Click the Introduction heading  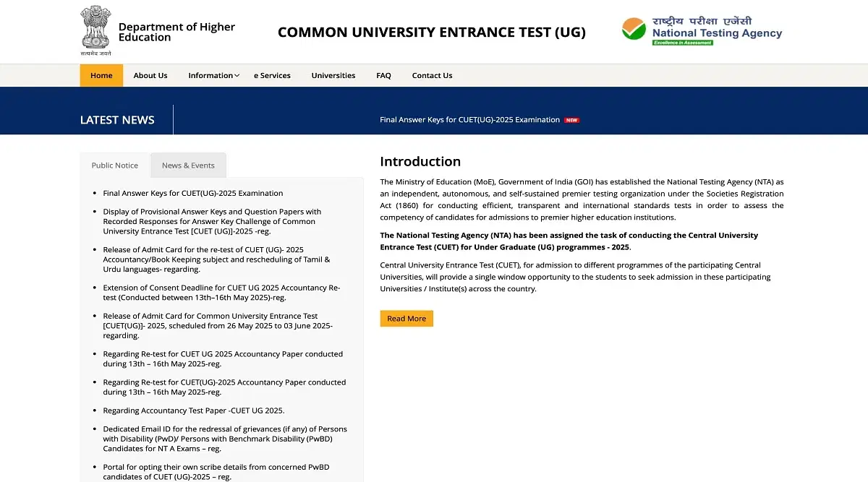420,161
